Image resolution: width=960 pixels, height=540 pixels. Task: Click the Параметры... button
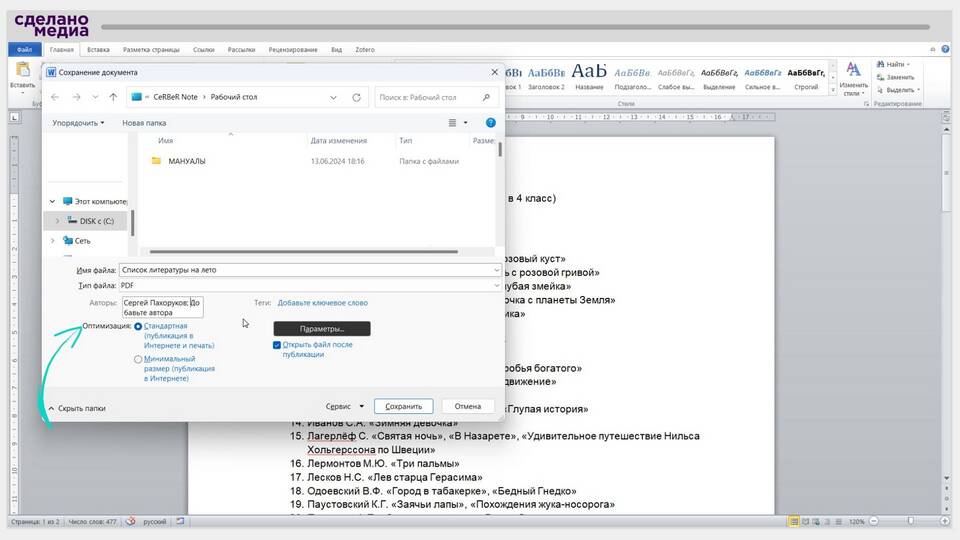(321, 328)
